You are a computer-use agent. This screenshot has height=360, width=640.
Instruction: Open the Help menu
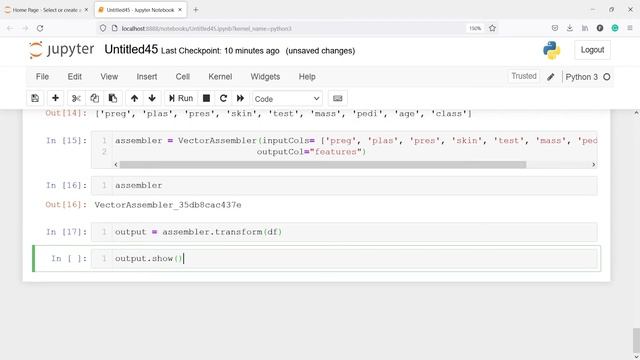coord(307,77)
